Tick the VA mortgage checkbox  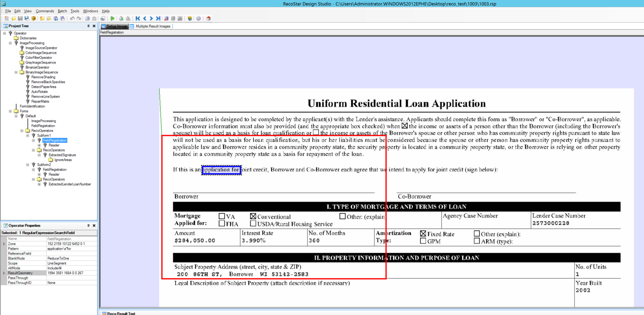click(222, 216)
